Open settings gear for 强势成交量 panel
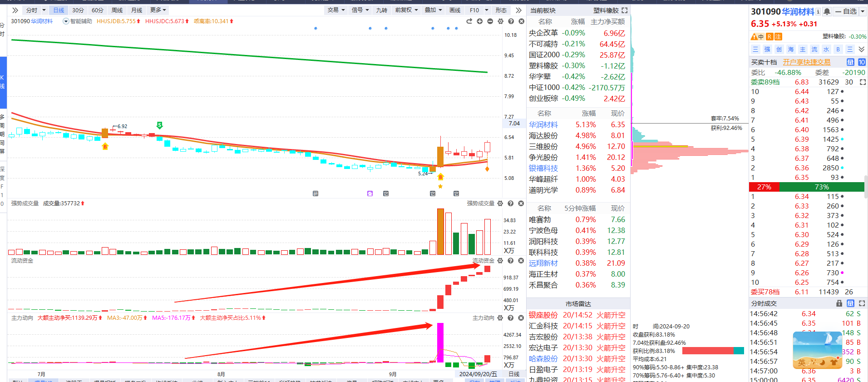The image size is (868, 382). [x=500, y=203]
